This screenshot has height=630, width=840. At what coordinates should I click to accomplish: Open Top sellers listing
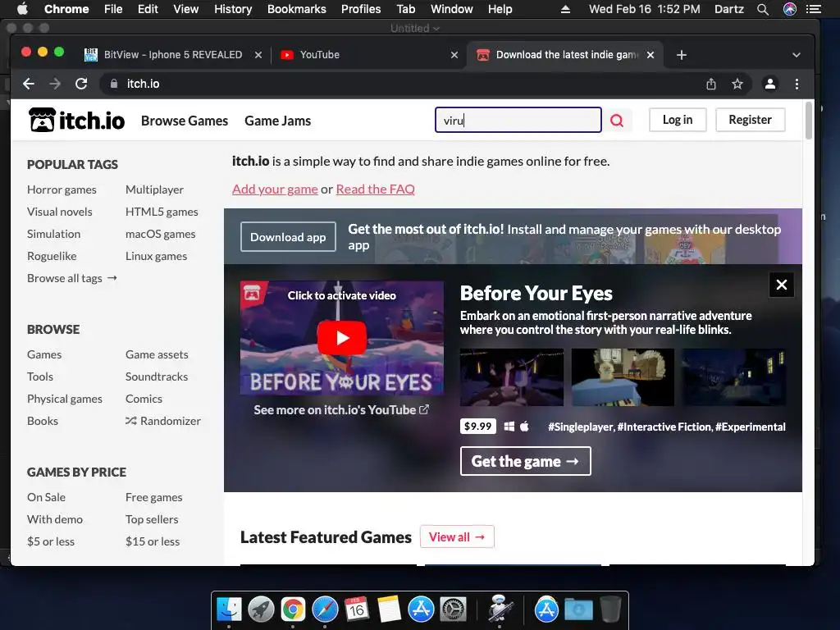click(152, 519)
